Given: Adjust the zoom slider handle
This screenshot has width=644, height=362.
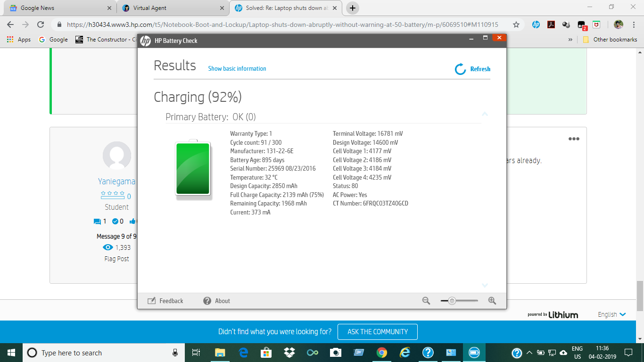Looking at the screenshot, I should [452, 301].
